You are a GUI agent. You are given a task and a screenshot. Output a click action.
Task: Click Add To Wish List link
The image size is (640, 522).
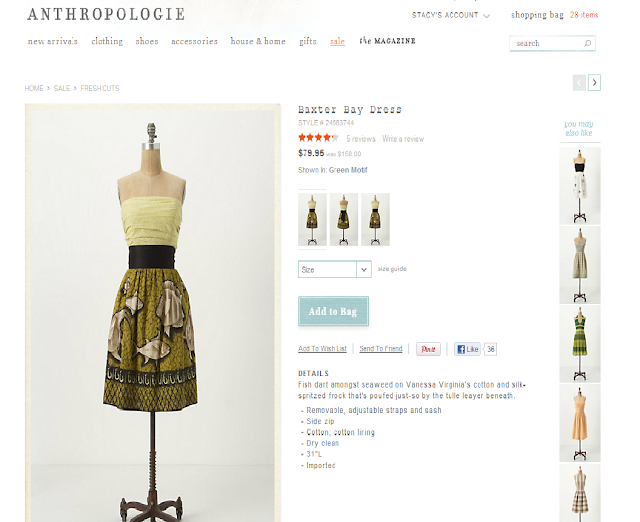point(322,349)
